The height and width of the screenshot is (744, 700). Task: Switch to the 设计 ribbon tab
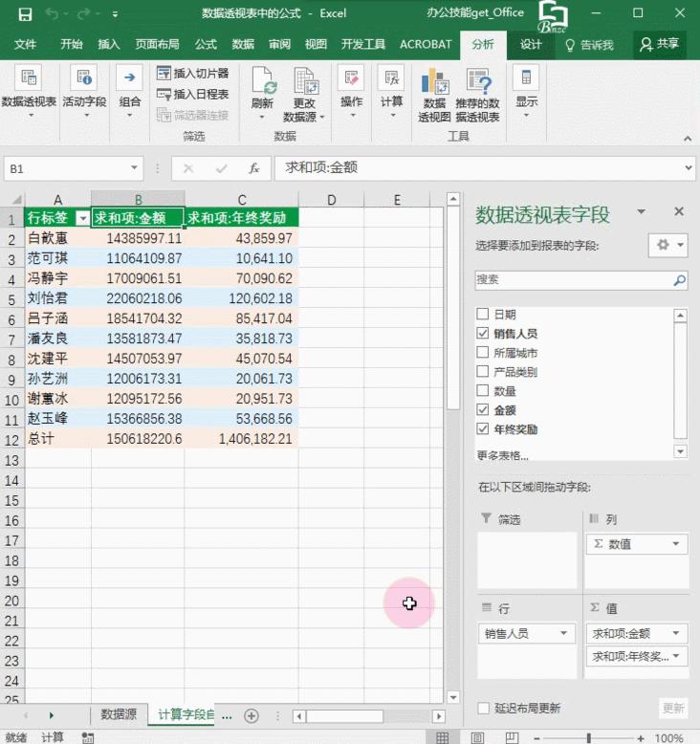coord(531,44)
